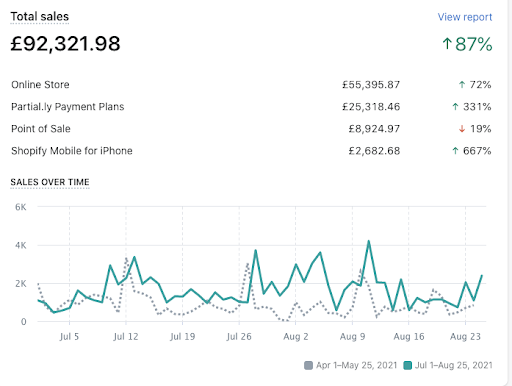Image resolution: width=512 pixels, height=386 pixels.
Task: Click the Total sales heading
Action: click(39, 16)
